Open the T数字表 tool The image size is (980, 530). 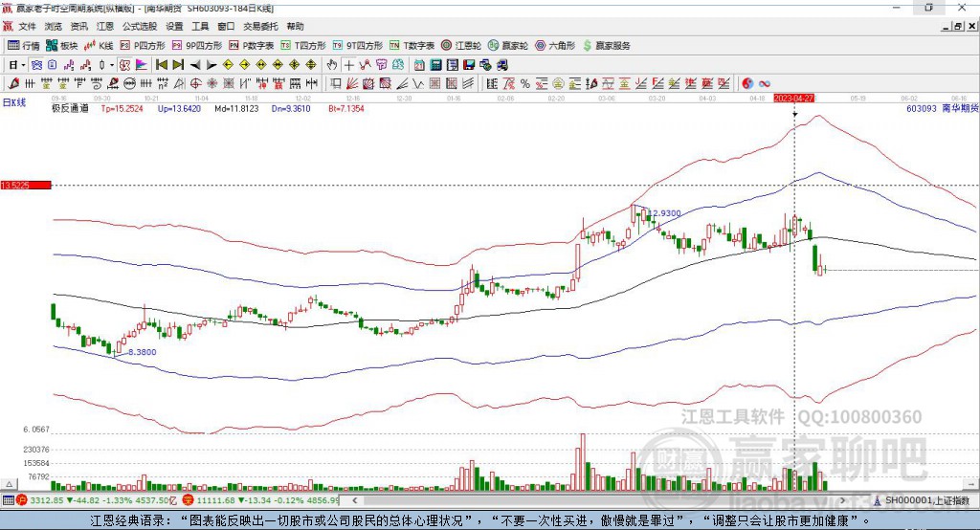pyautogui.click(x=412, y=46)
